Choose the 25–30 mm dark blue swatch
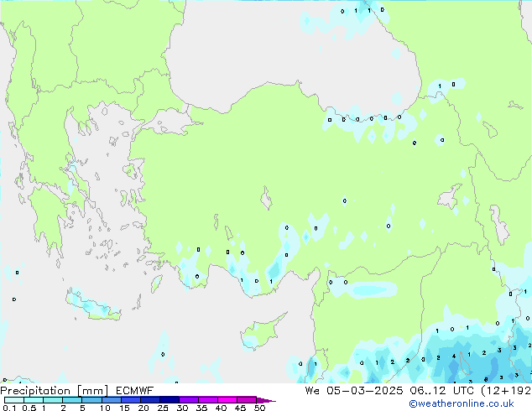 pos(170,400)
